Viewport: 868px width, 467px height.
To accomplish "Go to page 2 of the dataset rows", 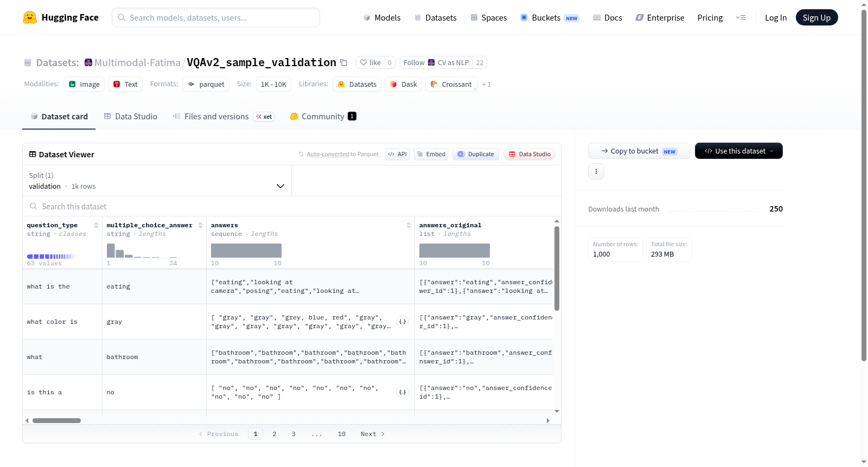I will coord(275,434).
